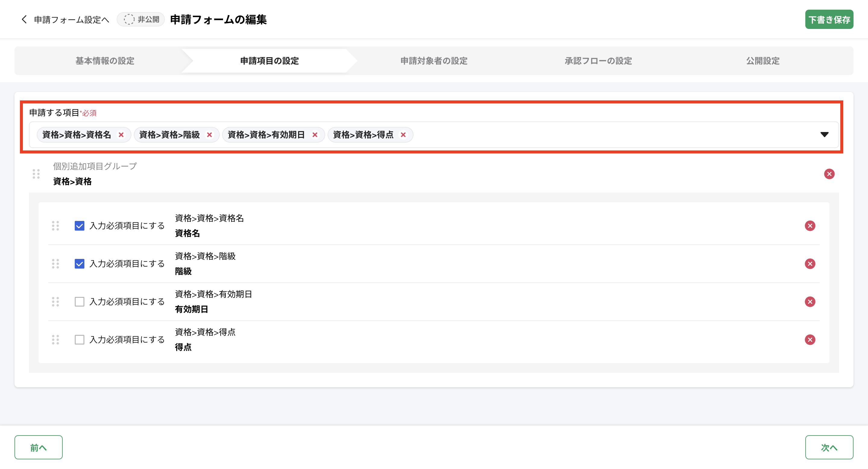The width and height of the screenshot is (868, 469).
Task: Open the 申請する項目 dropdown arrow
Action: pyautogui.click(x=824, y=135)
